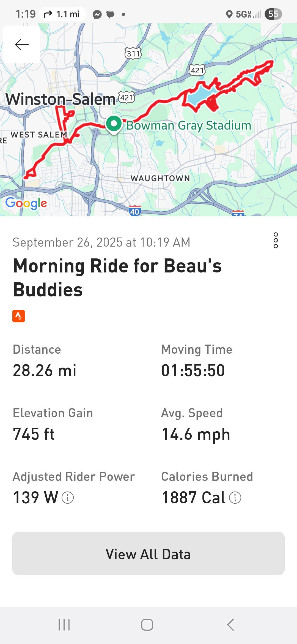Tap the battery level indicator
This screenshot has height=644, width=297.
click(273, 14)
